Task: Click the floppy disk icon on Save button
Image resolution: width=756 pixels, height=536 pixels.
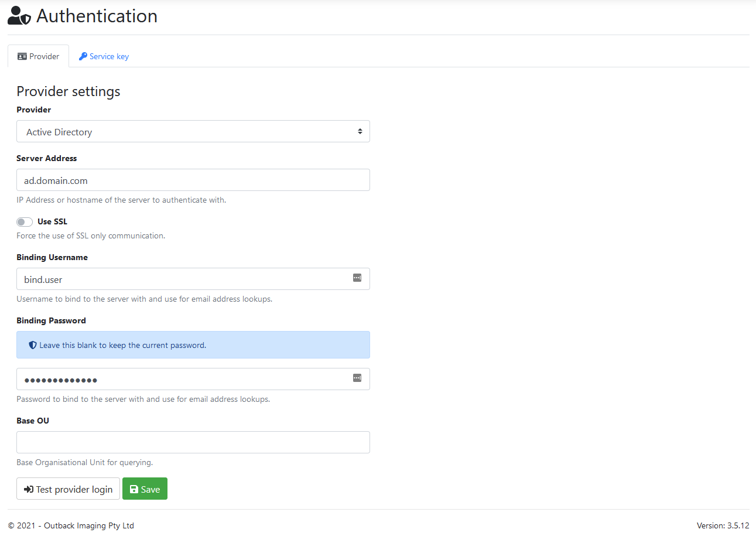Action: tap(134, 489)
